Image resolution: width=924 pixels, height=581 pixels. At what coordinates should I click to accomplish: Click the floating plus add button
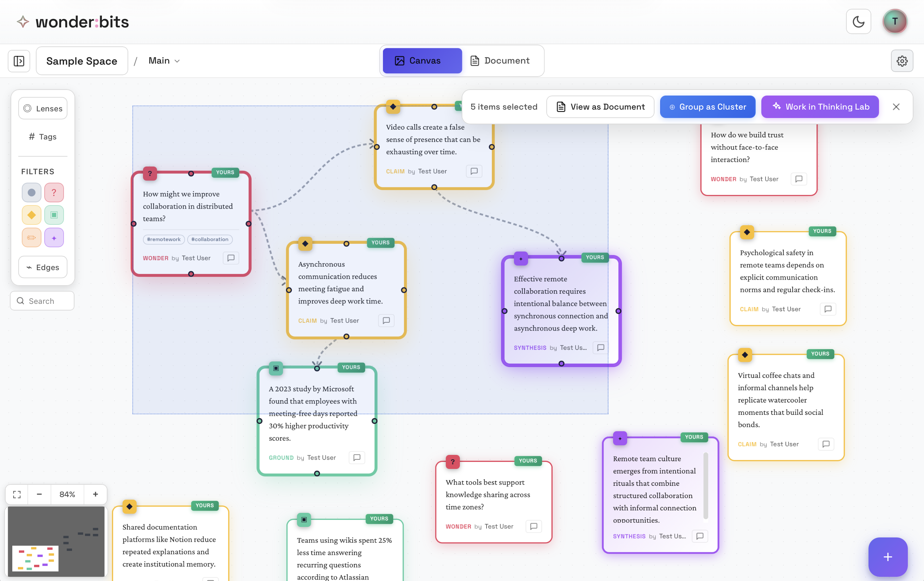887,557
